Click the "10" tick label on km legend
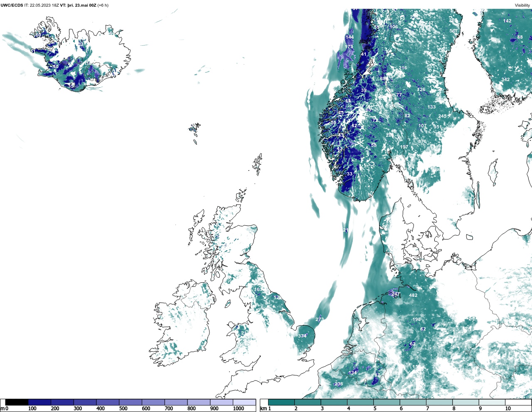Viewport: 532px width, 412px height. pyautogui.click(x=508, y=409)
